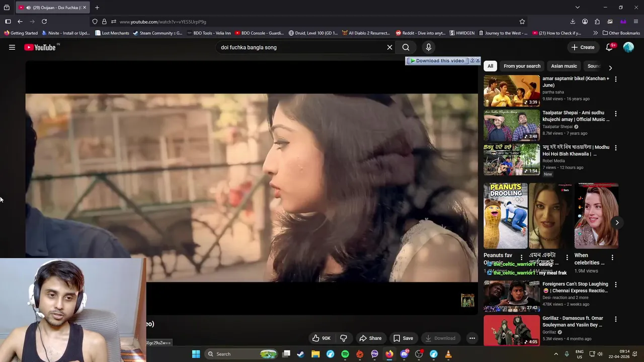Open options for Gorillaz Damascus video

point(615,319)
